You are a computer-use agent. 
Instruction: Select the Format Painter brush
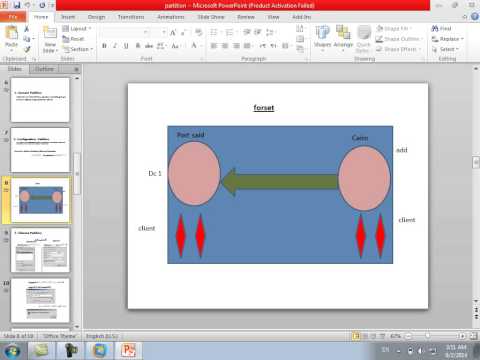click(27, 49)
